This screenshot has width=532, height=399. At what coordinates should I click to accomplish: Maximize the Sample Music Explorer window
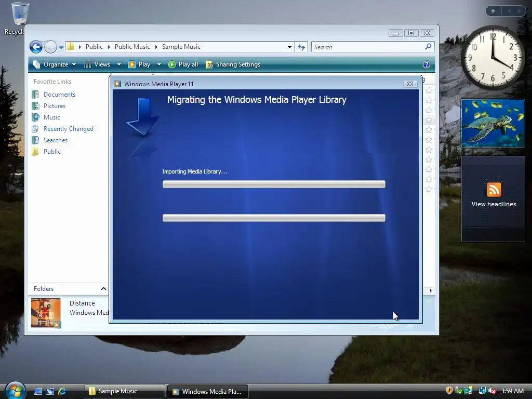click(x=411, y=33)
